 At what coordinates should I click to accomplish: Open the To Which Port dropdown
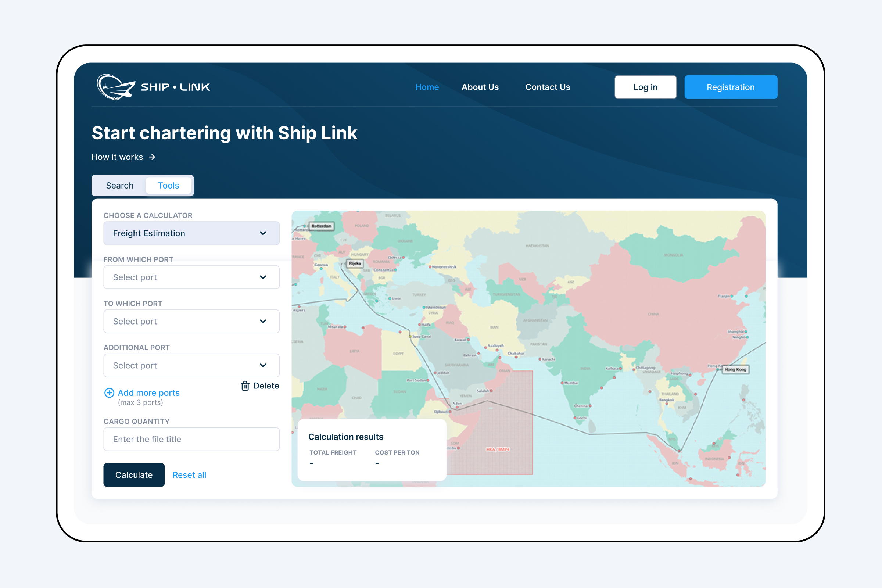(191, 321)
